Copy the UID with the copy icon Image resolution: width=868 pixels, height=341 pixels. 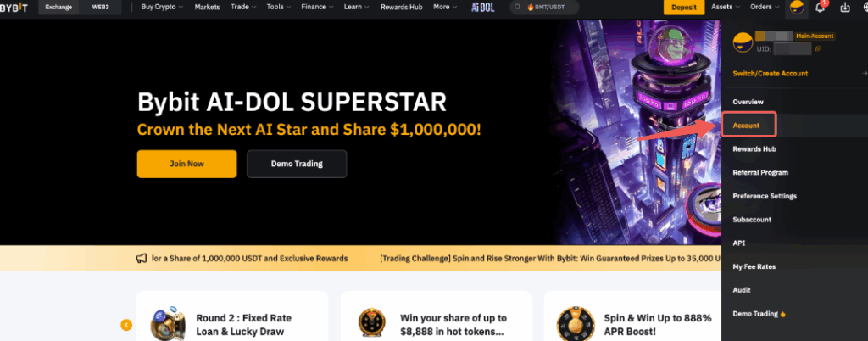[x=818, y=48]
